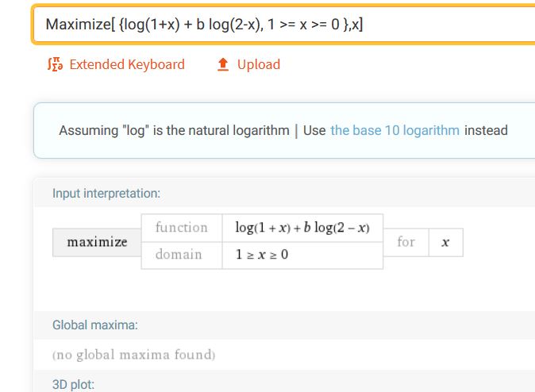535x392 pixels.
Task: Click the x variable cell
Action: (445, 242)
